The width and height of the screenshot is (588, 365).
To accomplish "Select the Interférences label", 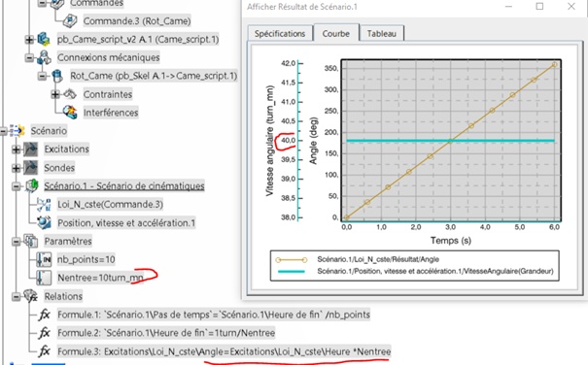I will point(111,113).
